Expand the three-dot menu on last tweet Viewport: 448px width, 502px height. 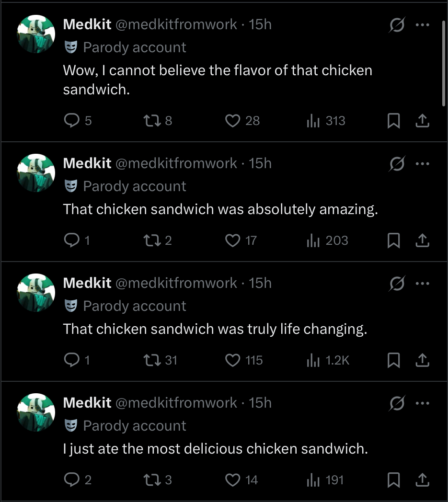[423, 403]
